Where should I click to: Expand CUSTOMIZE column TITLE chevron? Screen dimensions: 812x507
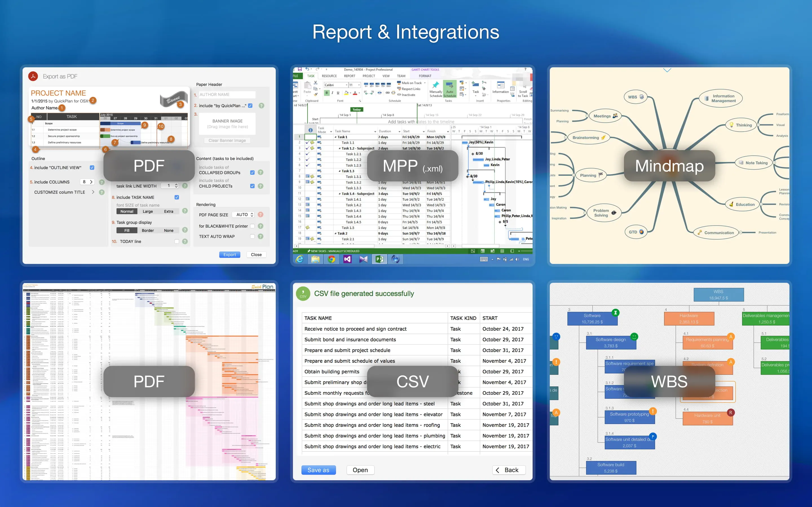click(x=93, y=192)
